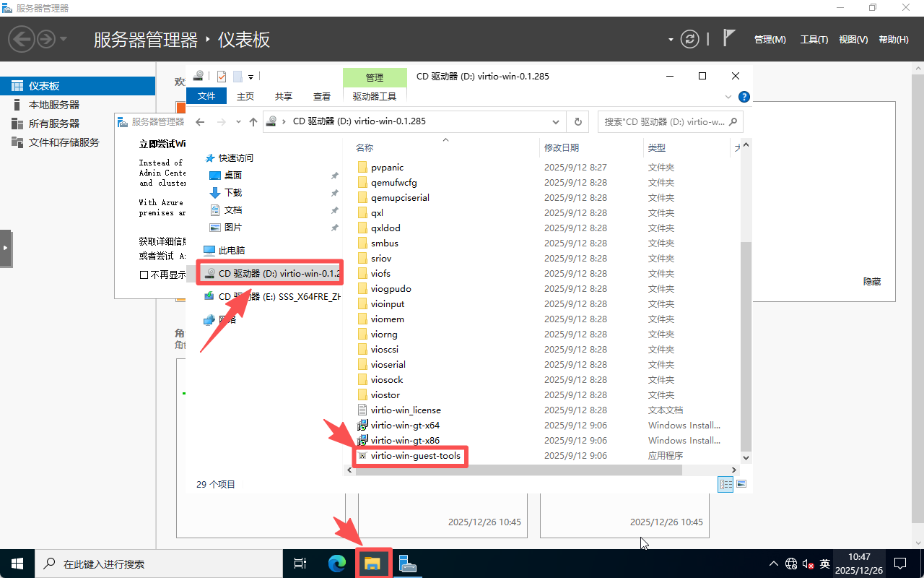
Task: Open the Quick Access Toolbar customize dropdown
Action: 250,76
